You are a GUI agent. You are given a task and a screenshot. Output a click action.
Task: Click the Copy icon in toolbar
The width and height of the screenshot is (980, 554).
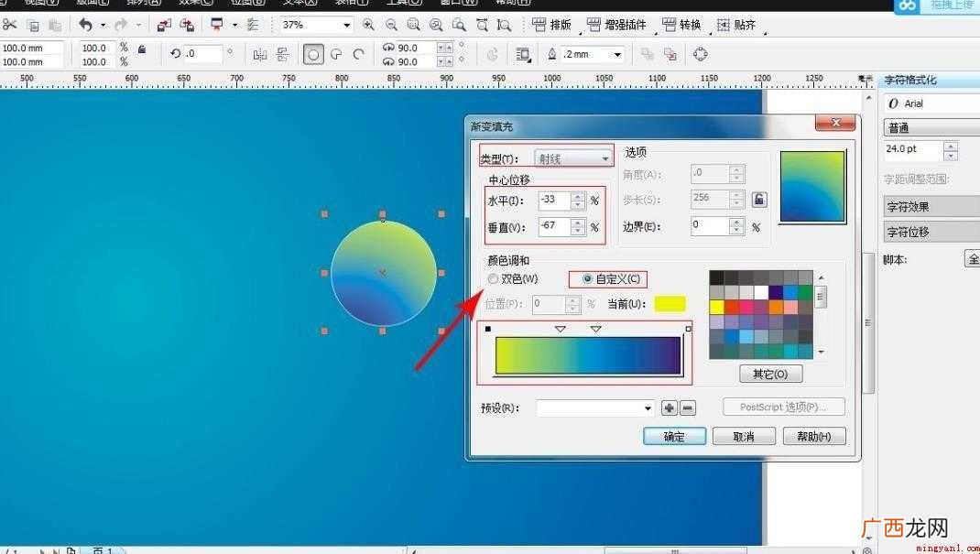pyautogui.click(x=33, y=26)
